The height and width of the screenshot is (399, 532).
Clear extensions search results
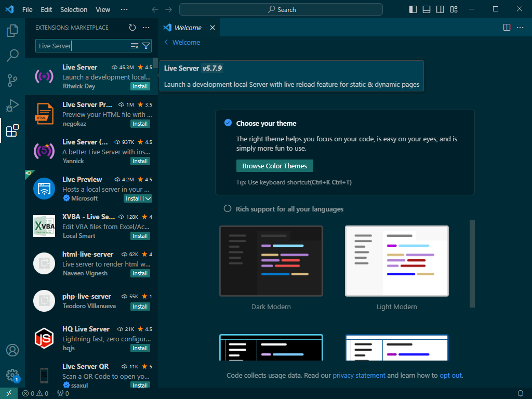(x=135, y=46)
